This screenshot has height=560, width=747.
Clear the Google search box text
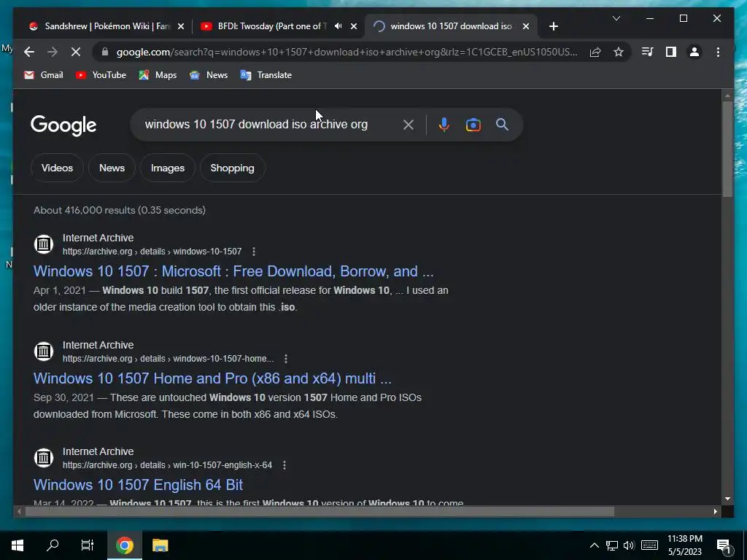tap(409, 125)
